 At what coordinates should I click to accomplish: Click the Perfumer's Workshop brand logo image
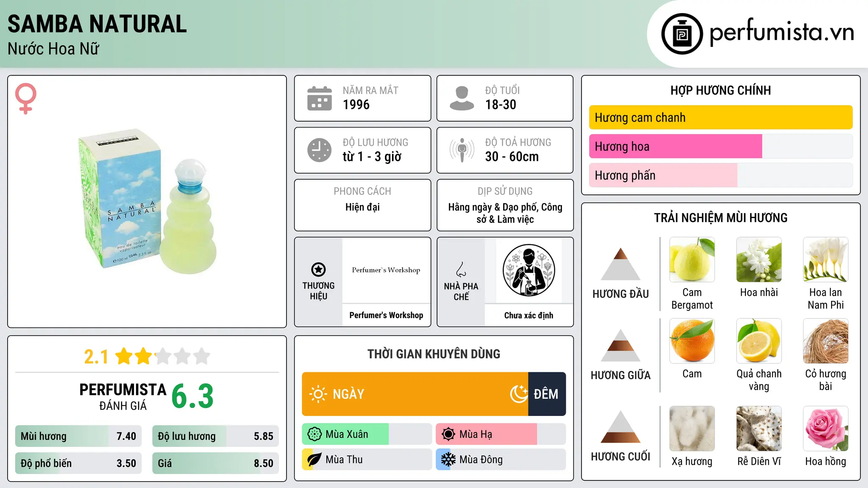pyautogui.click(x=386, y=270)
